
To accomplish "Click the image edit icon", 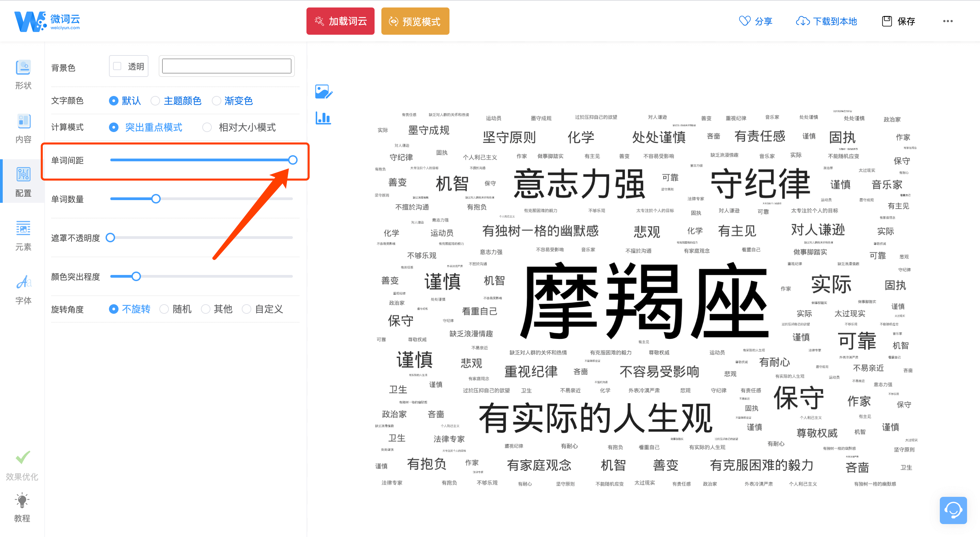I will (x=324, y=92).
